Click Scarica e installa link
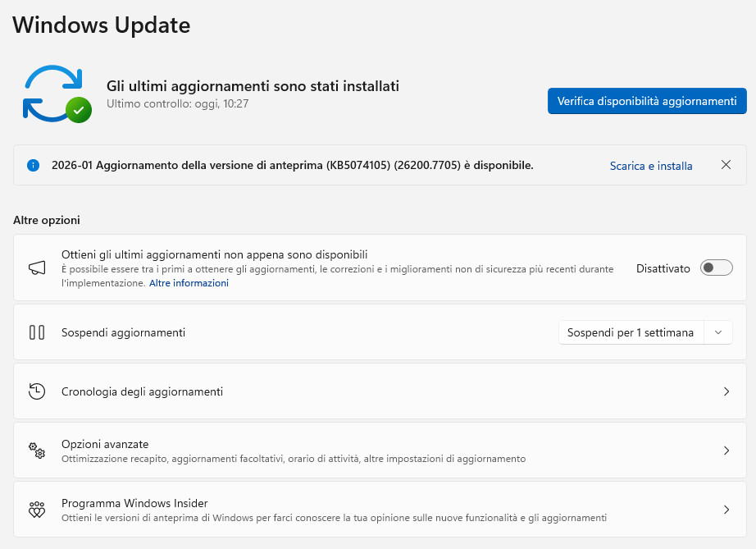The image size is (756, 549). pos(651,166)
